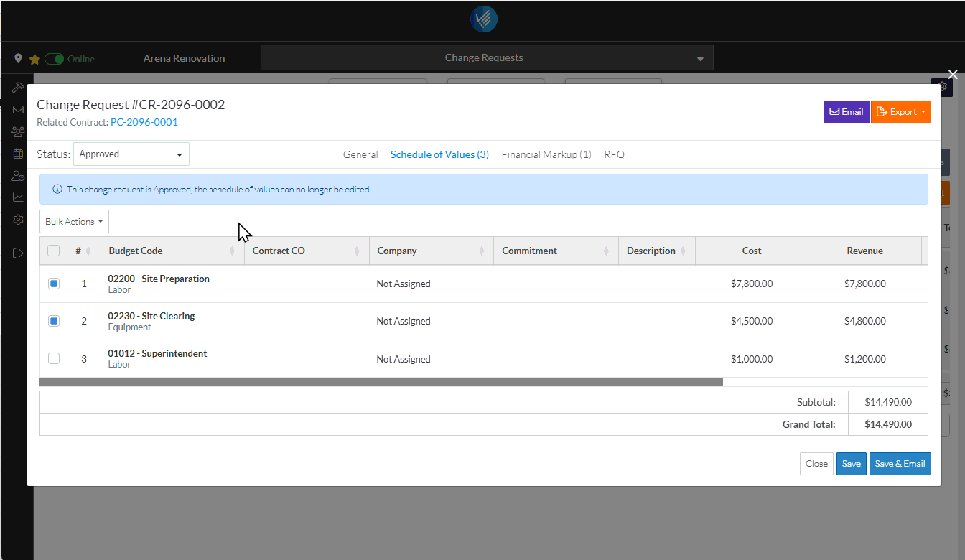
Task: Check the select-all checkbox in the table header
Action: (x=53, y=251)
